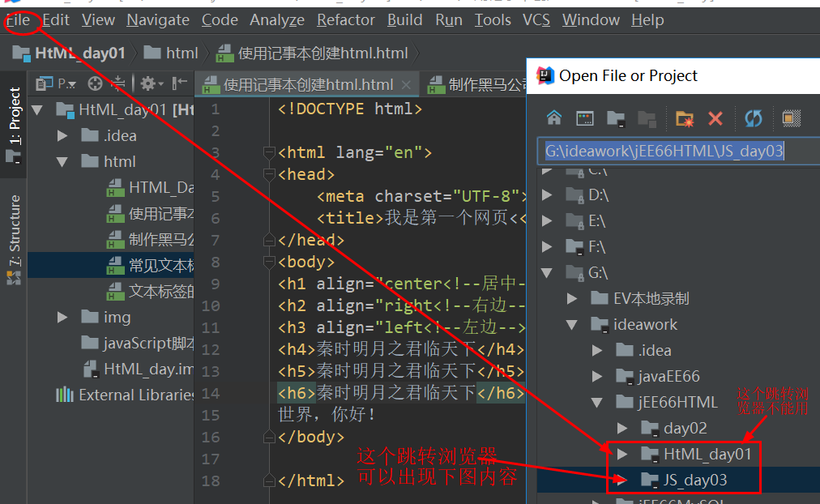This screenshot has height=504, width=820.
Task: Collapse html folder in Project tree
Action: (x=62, y=161)
